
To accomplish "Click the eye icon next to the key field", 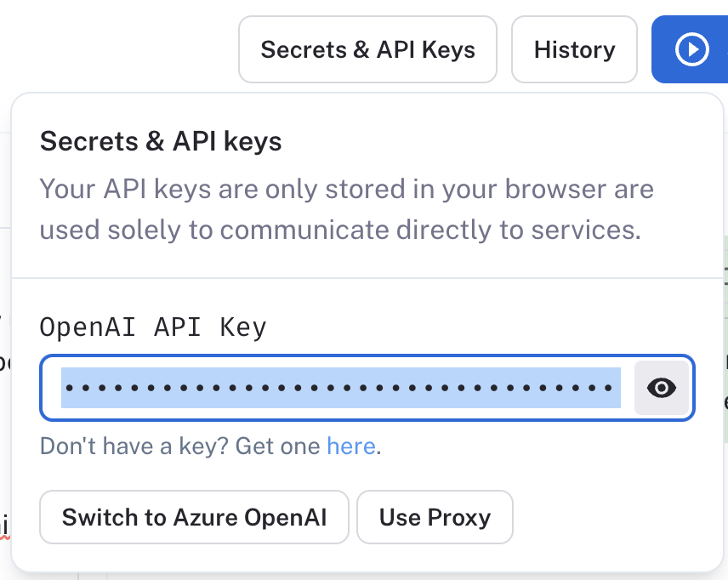I will coord(661,388).
